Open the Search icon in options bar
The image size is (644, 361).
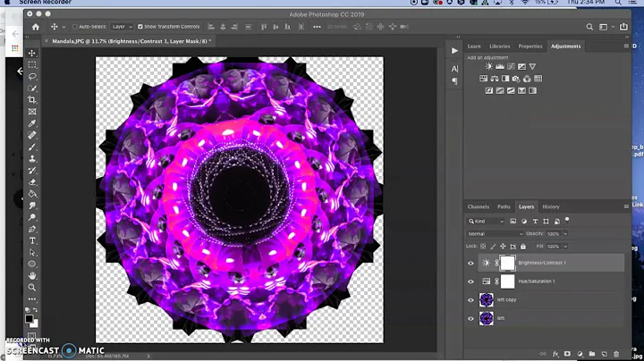coord(589,27)
